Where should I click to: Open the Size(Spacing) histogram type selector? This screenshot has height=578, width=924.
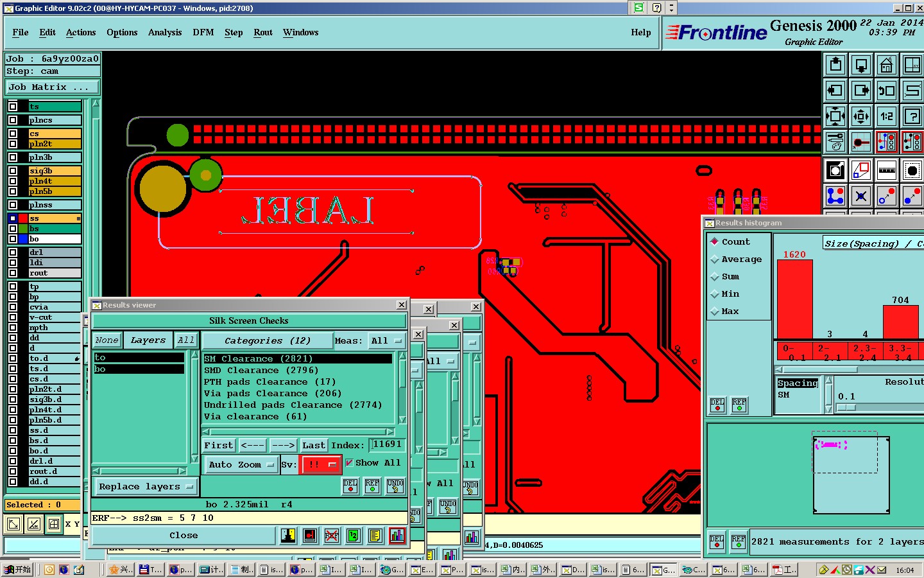click(873, 243)
